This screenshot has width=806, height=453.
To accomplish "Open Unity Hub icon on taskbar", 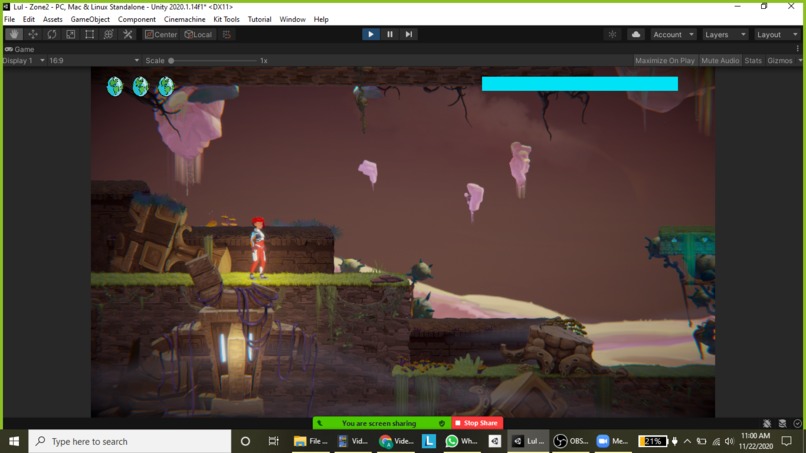I will [494, 441].
